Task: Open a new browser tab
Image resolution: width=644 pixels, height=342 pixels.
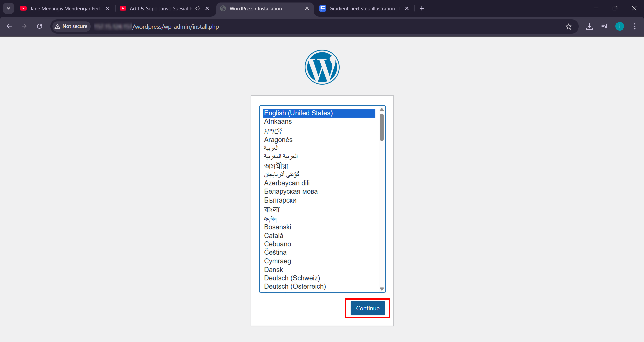Action: 422,8
